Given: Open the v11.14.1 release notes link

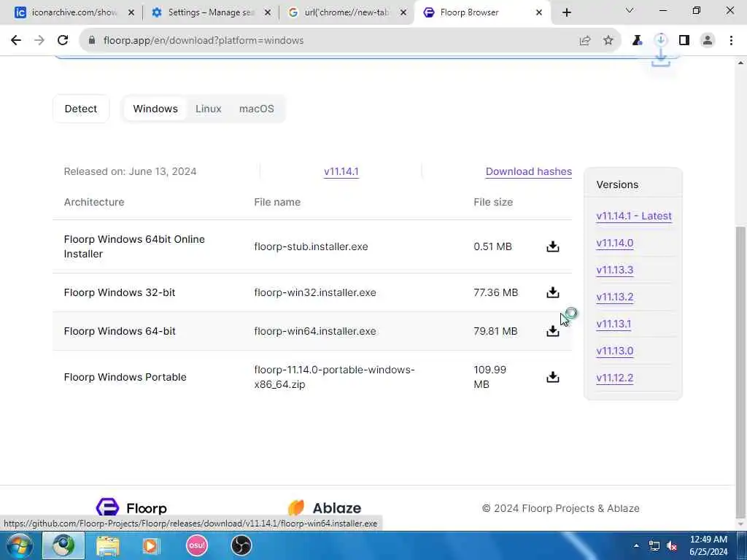Looking at the screenshot, I should pos(341,171).
